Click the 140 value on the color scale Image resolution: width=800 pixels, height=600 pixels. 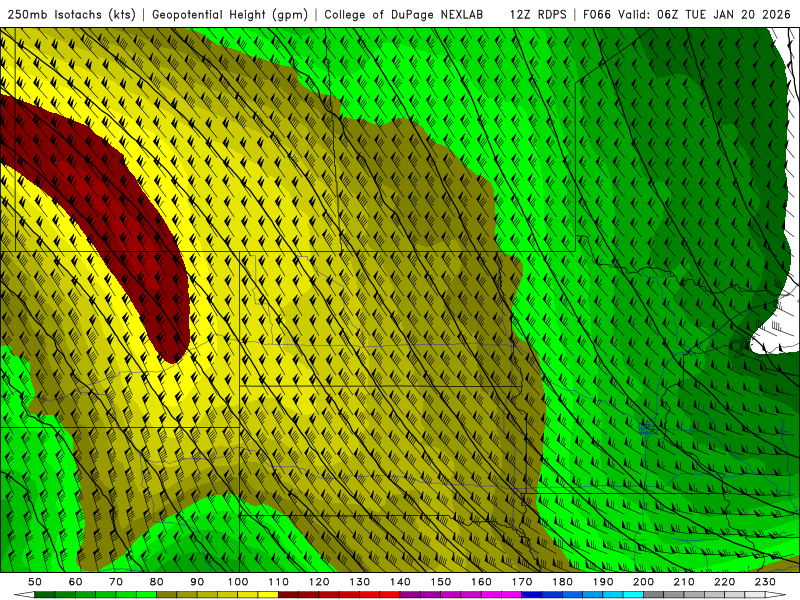click(401, 582)
